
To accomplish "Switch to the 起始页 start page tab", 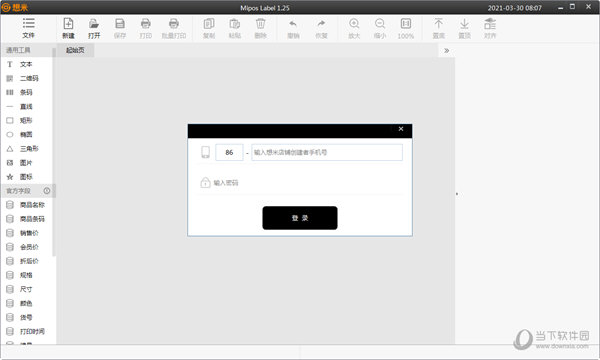I will [75, 50].
